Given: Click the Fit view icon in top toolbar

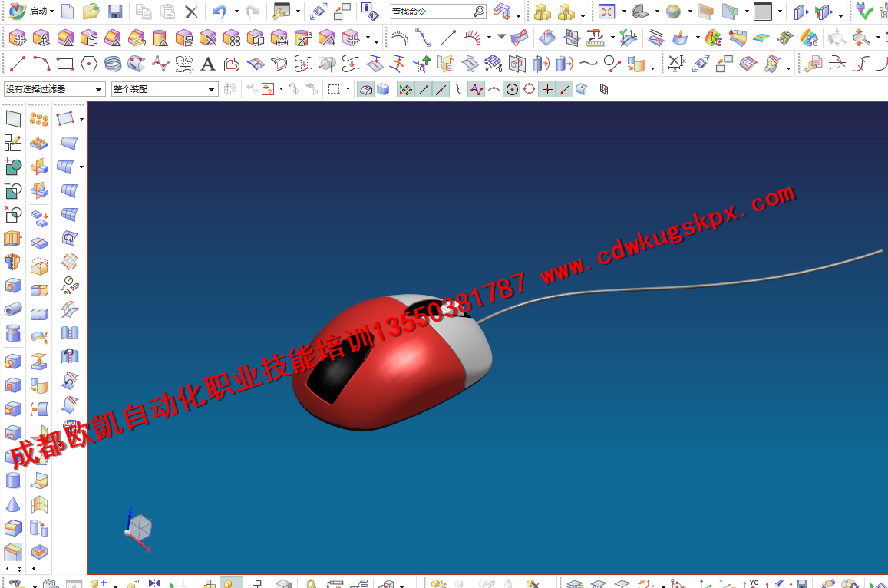Looking at the screenshot, I should point(606,12).
